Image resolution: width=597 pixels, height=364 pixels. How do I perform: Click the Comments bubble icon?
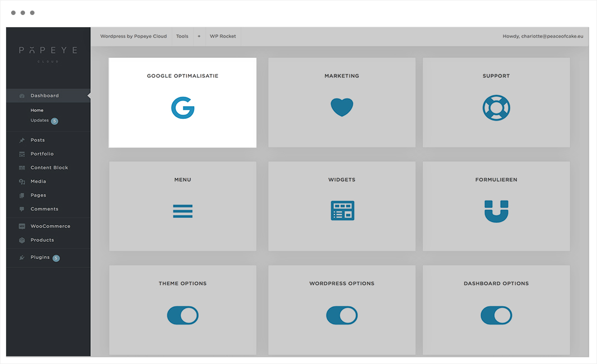22,209
